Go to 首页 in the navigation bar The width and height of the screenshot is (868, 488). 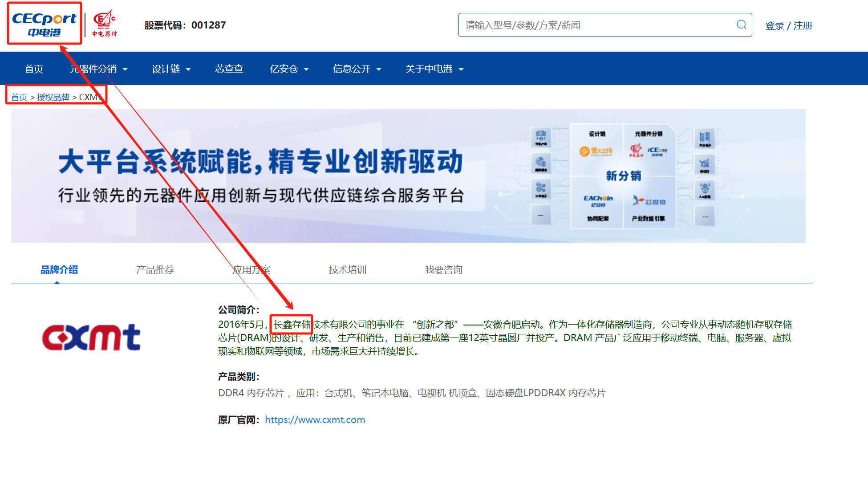[34, 69]
